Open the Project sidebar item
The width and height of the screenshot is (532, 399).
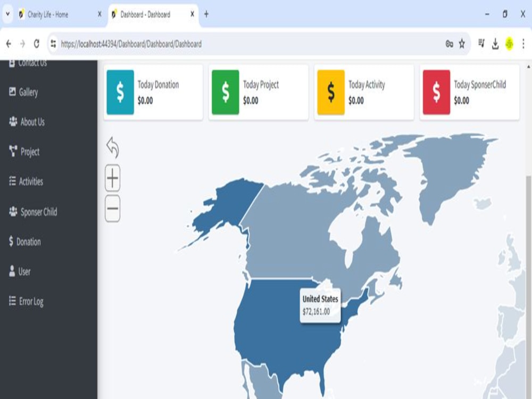coord(24,152)
